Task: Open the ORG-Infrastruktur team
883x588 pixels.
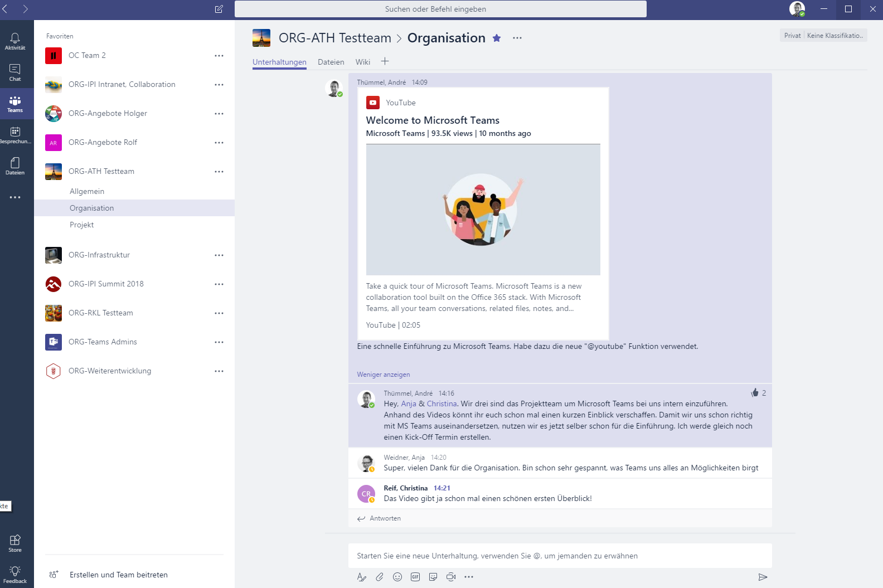Action: (x=134, y=255)
